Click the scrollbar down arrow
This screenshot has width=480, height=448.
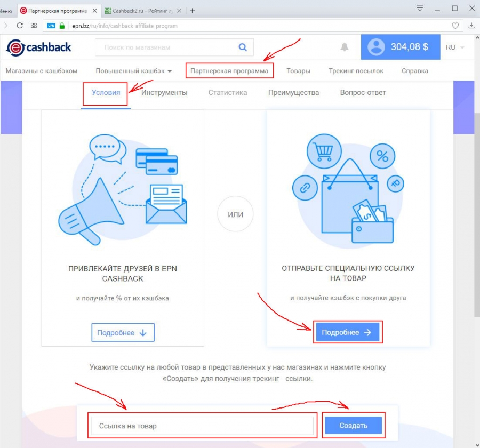477,445
